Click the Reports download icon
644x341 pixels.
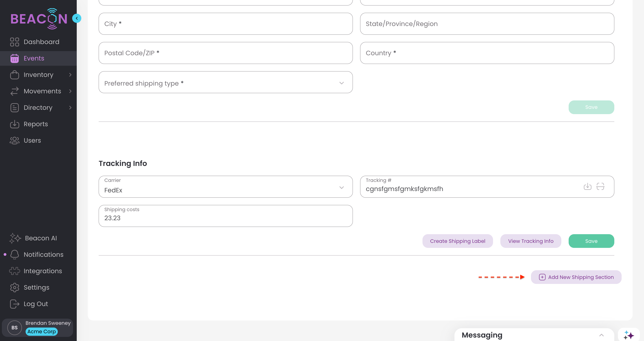(x=14, y=124)
